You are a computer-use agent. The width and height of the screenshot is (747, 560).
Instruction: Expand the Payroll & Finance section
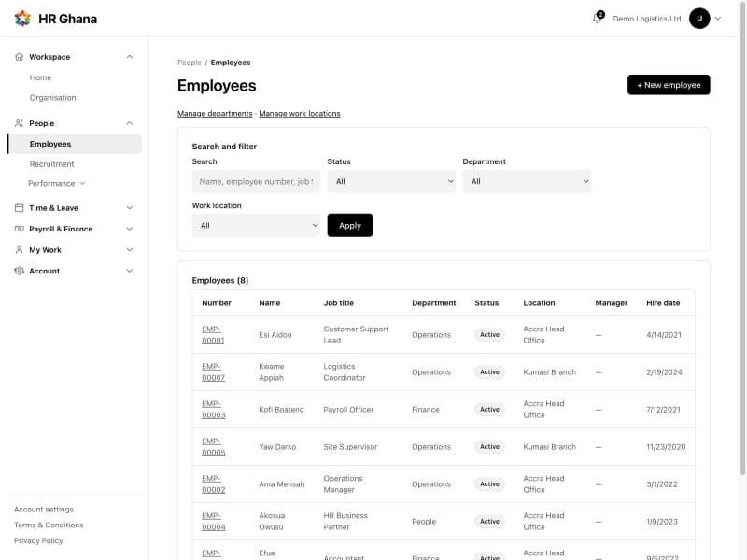(130, 229)
